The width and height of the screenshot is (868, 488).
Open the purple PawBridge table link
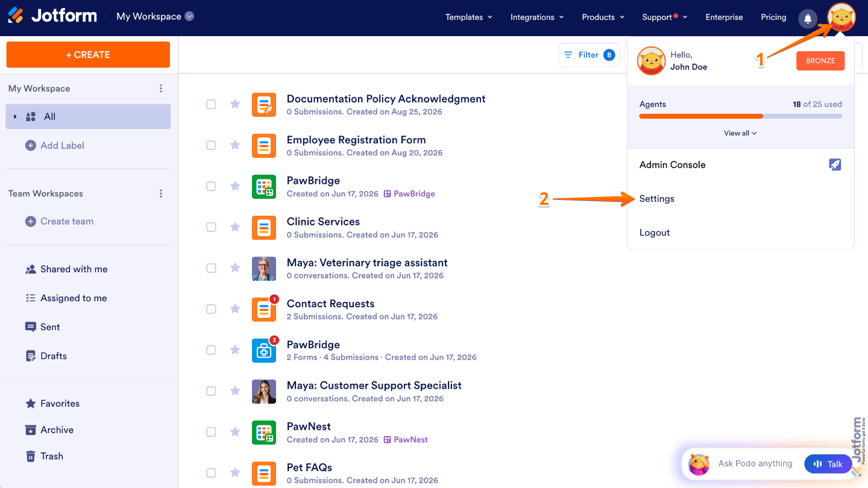pos(409,194)
